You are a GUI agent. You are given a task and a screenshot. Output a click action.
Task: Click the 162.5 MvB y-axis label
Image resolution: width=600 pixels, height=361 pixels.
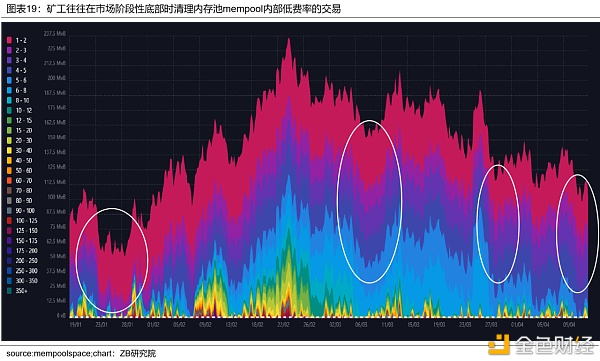click(55, 123)
